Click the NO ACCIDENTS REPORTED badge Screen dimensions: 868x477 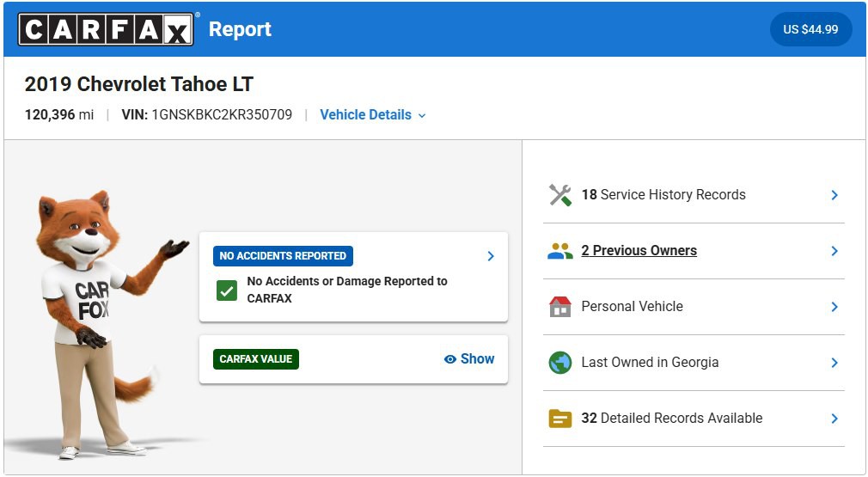pos(283,255)
